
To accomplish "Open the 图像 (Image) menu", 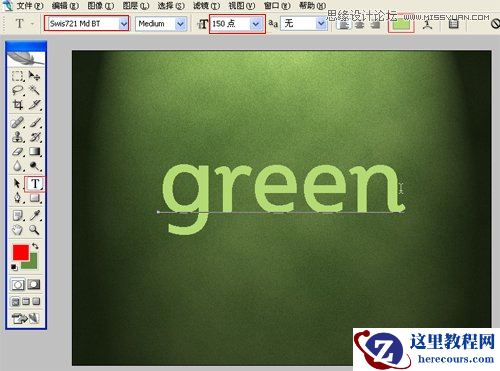I will click(x=101, y=5).
